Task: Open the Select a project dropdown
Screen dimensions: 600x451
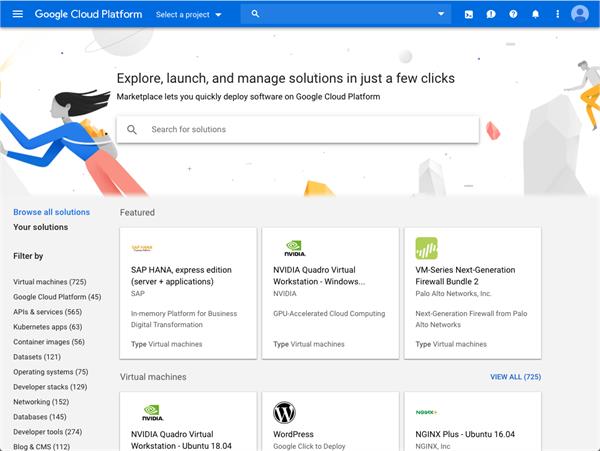Action: coord(189,15)
